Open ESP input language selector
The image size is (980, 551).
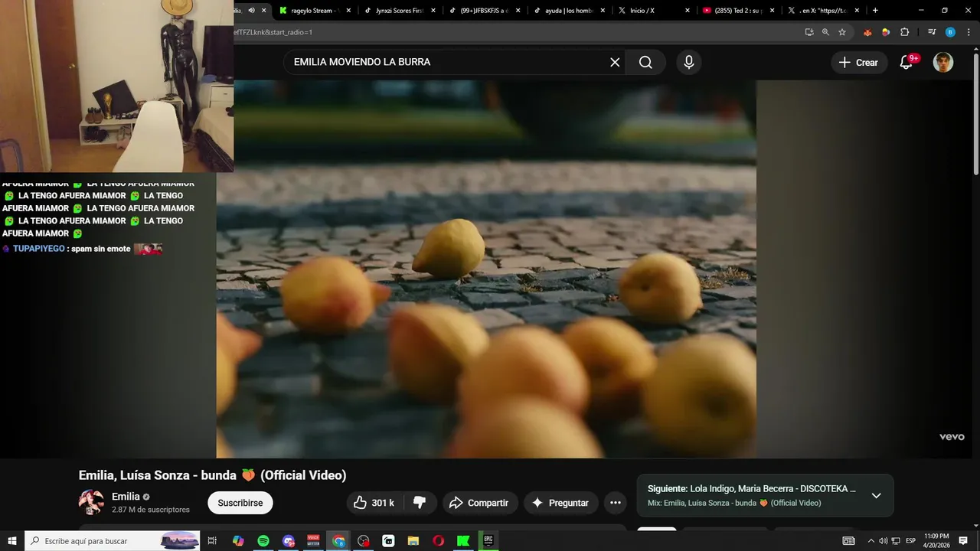coord(910,541)
